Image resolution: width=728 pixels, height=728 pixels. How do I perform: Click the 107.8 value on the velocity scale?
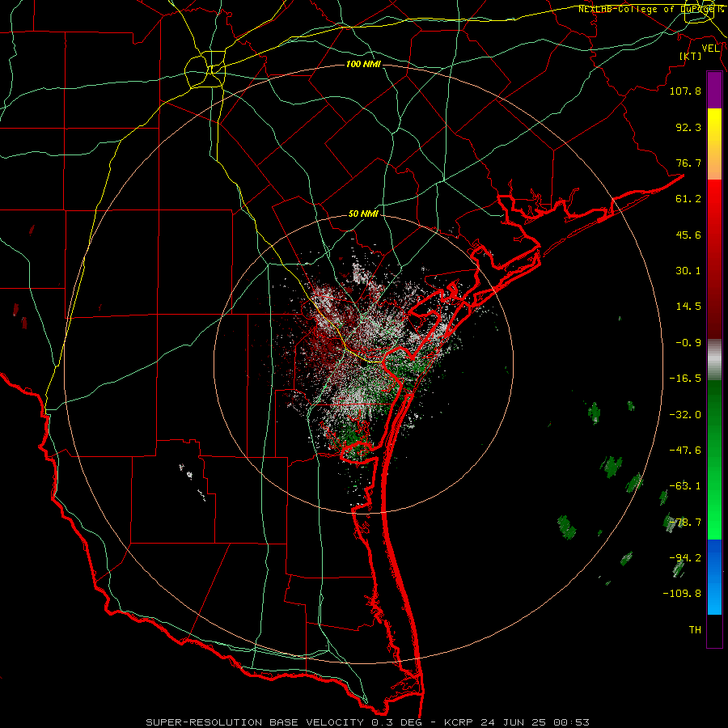point(685,91)
